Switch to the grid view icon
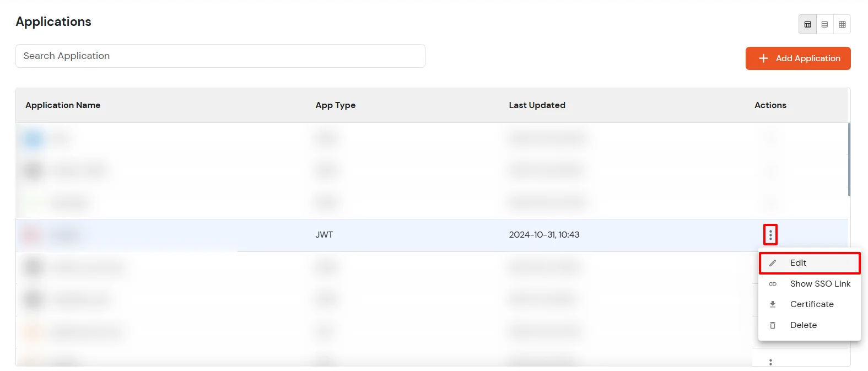This screenshot has height=371, width=868. [x=842, y=24]
